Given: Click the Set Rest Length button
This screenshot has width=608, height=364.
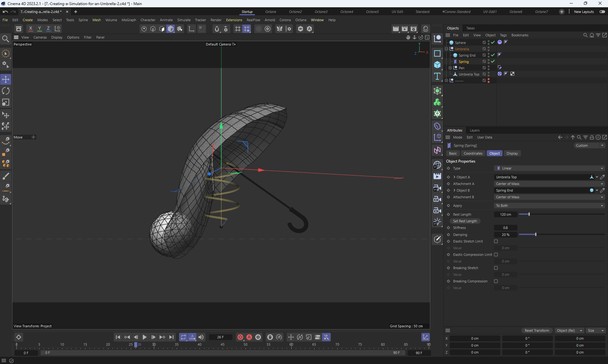Looking at the screenshot, I should pyautogui.click(x=465, y=221).
